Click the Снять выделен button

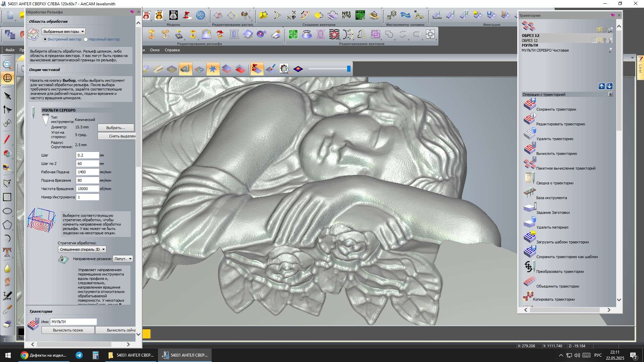117,136
